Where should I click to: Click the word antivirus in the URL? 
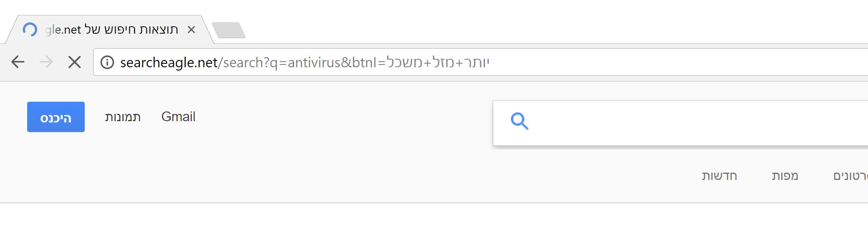(x=314, y=63)
